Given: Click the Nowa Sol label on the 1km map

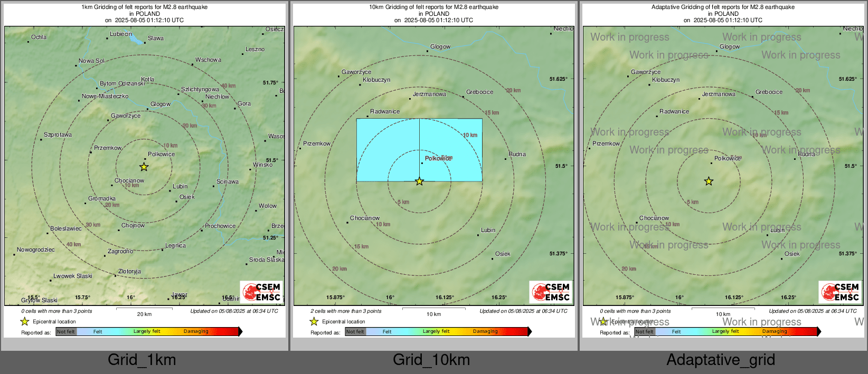Looking at the screenshot, I should (x=91, y=61).
